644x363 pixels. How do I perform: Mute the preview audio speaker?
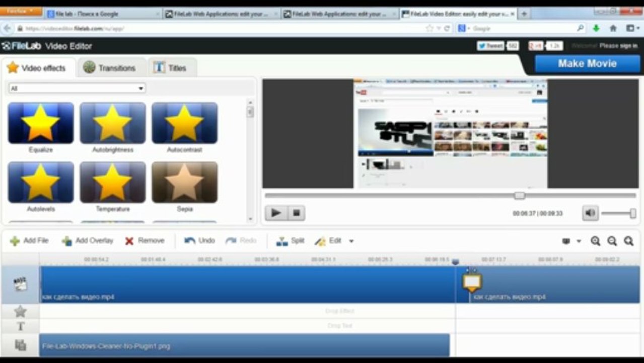(590, 213)
